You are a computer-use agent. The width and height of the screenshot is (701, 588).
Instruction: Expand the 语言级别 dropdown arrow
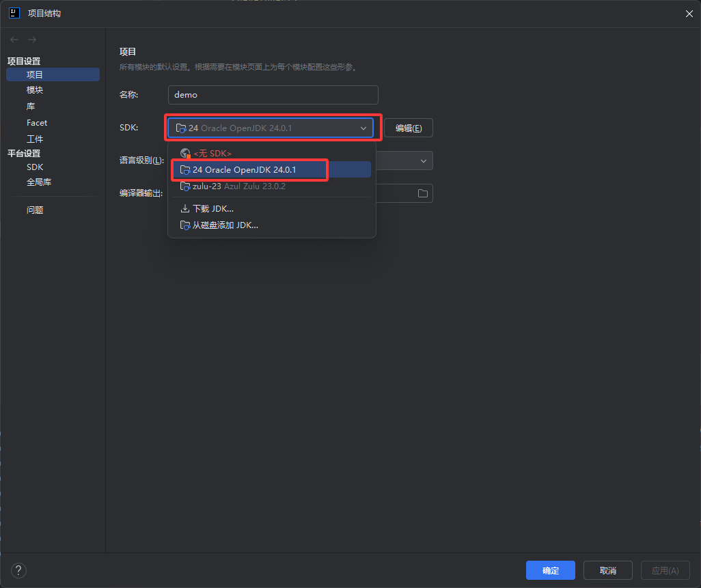(x=424, y=161)
